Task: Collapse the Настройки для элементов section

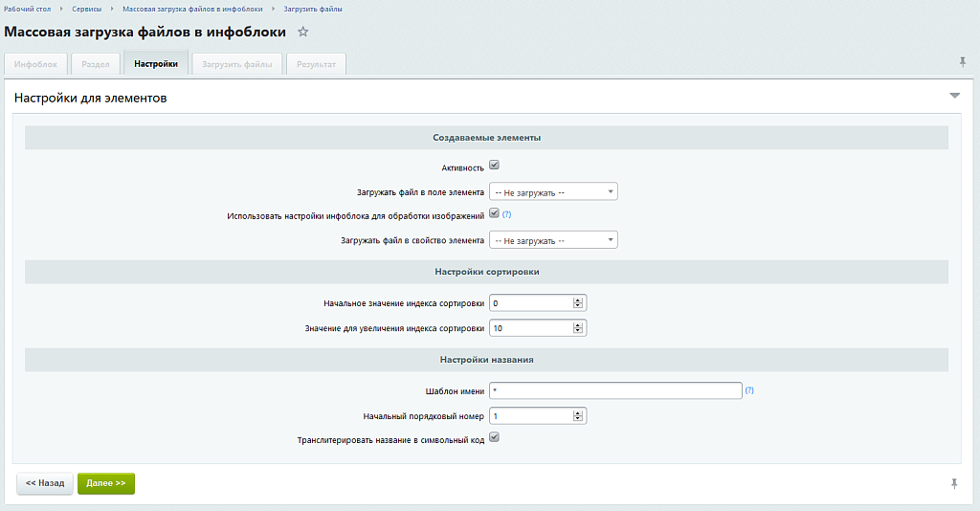Action: [x=954, y=97]
